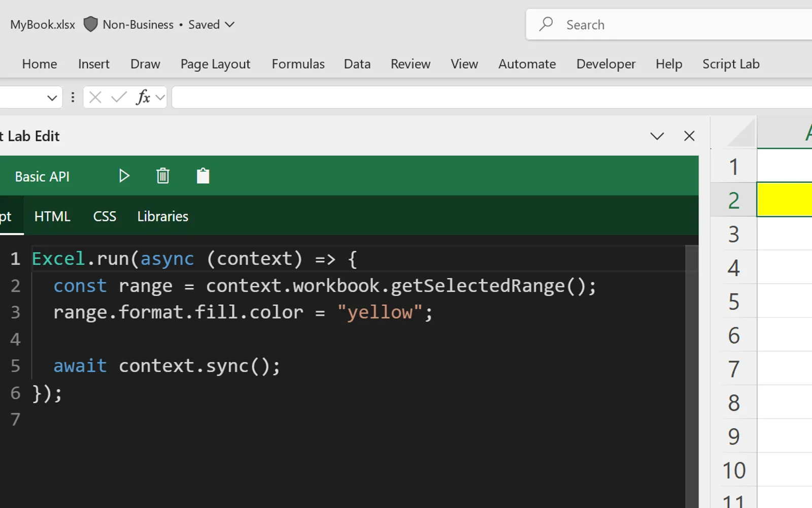Select the yellow filled cell in row 2

click(785, 200)
